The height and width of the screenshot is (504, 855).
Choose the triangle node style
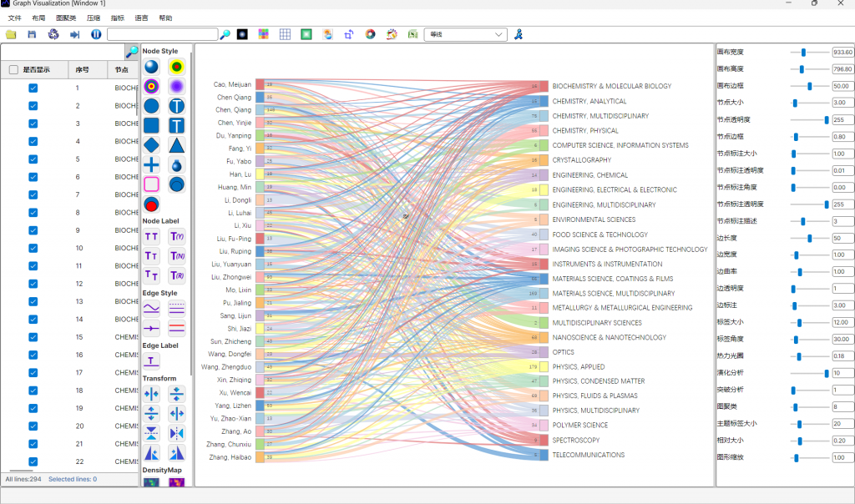pyautogui.click(x=177, y=145)
